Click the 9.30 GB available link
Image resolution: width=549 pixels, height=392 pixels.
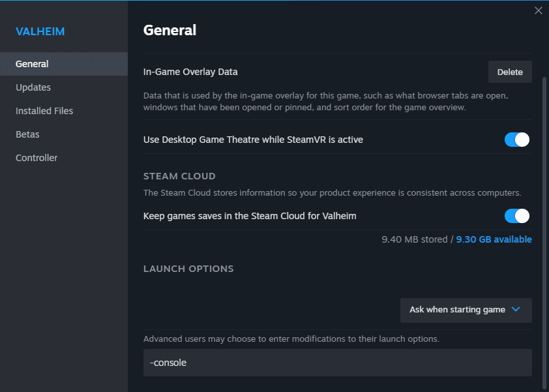click(494, 239)
